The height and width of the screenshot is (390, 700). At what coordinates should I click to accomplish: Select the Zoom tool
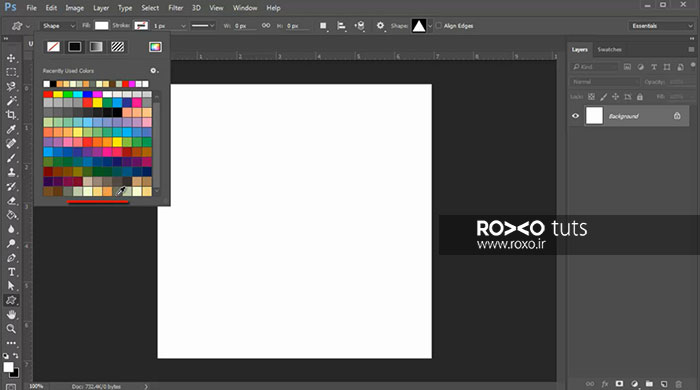(x=11, y=329)
